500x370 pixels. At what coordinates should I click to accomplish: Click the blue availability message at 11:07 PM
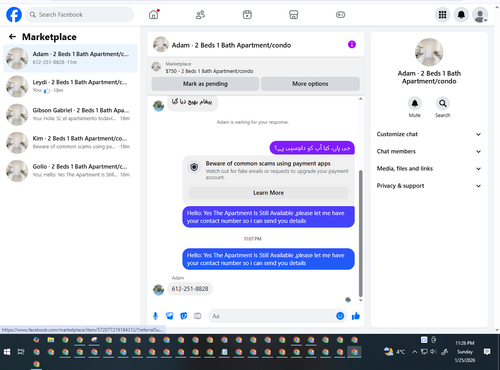point(268,259)
